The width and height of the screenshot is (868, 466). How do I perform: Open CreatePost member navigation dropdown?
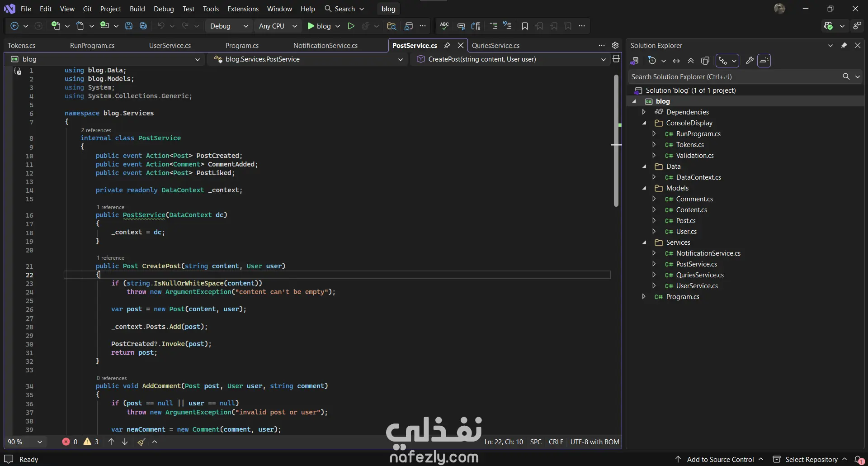tap(510, 59)
